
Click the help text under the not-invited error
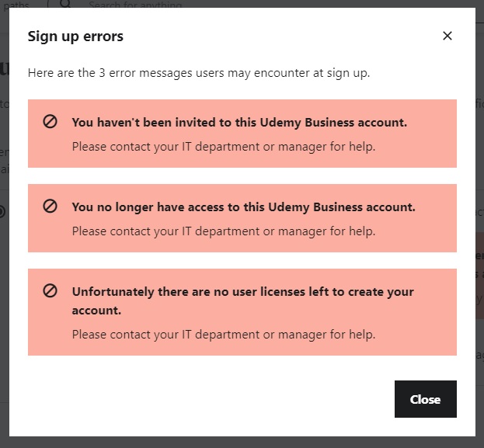[x=223, y=146]
